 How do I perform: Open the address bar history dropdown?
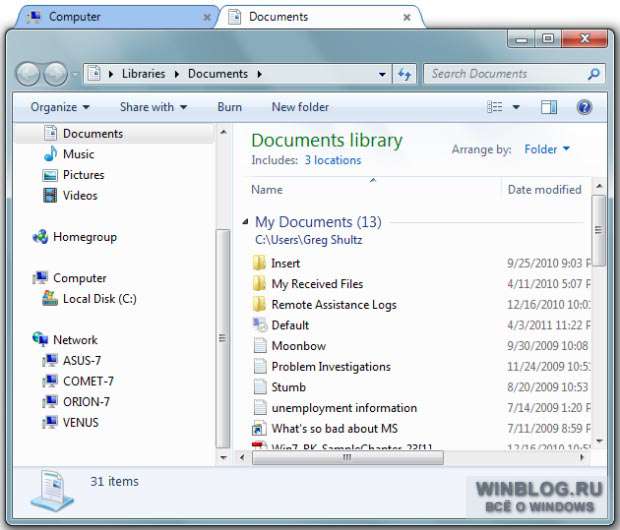click(382, 74)
